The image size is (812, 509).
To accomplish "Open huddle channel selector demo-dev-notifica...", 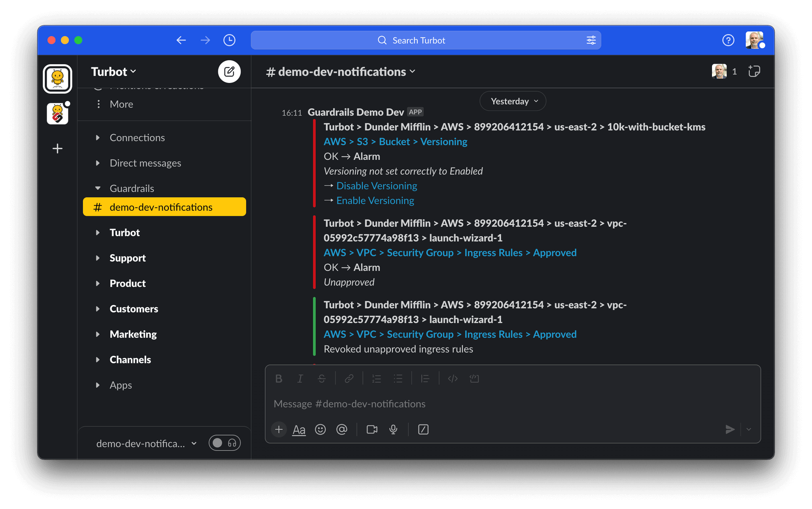I will 146,443.
